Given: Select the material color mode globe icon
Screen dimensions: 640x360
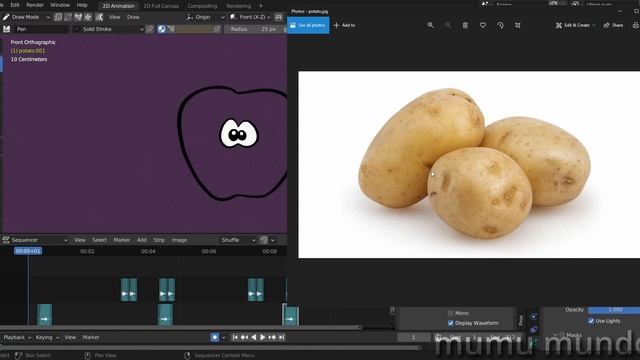Looking at the screenshot, I should [x=162, y=29].
